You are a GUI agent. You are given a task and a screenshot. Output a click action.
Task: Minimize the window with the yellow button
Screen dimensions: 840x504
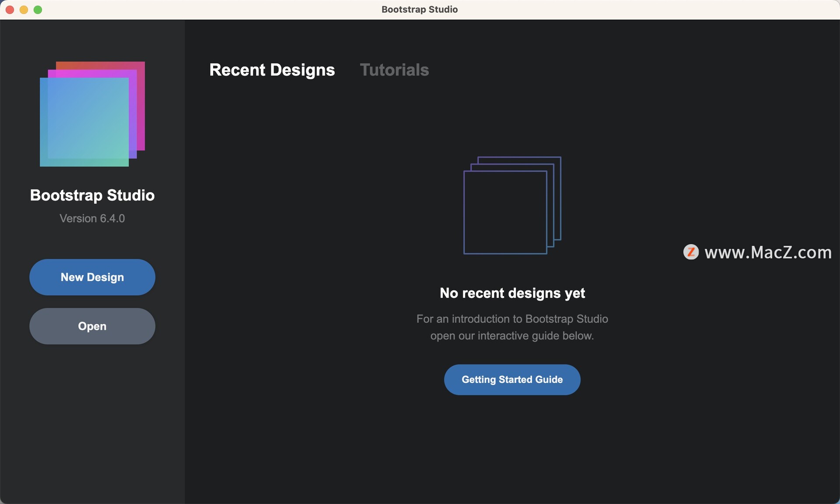point(23,10)
